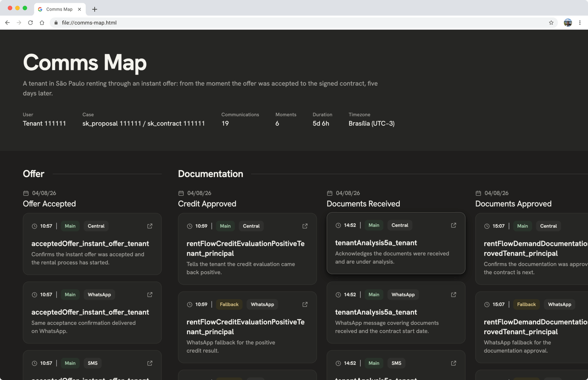The height and width of the screenshot is (380, 588).
Task: Click the browser forward arrow
Action: tap(19, 23)
